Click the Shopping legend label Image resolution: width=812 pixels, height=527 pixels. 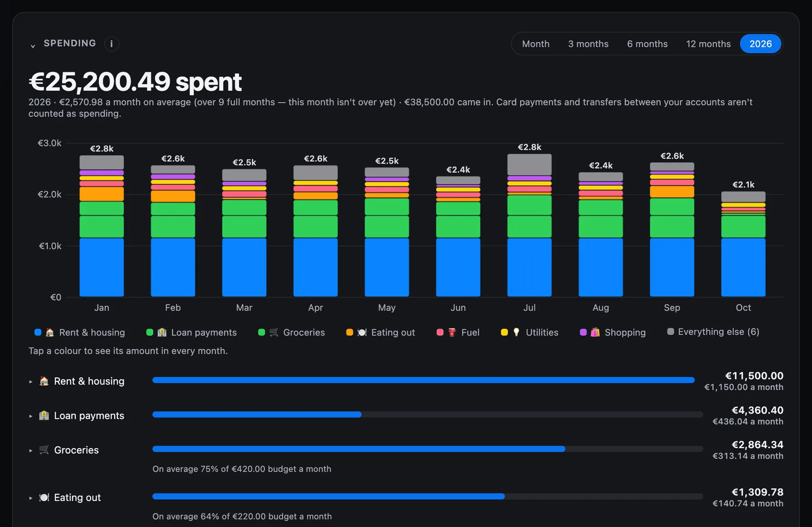[625, 333]
